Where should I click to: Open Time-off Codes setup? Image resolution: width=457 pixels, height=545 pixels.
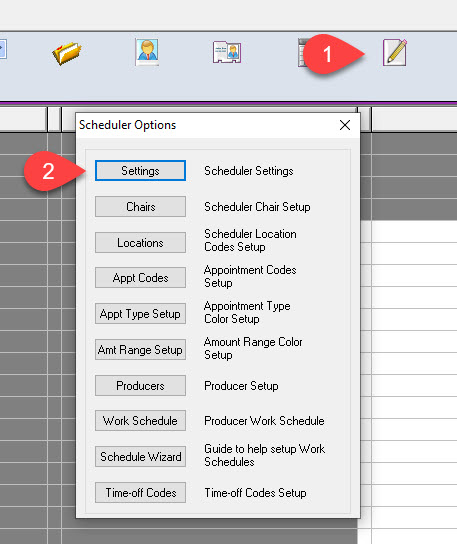coord(140,493)
